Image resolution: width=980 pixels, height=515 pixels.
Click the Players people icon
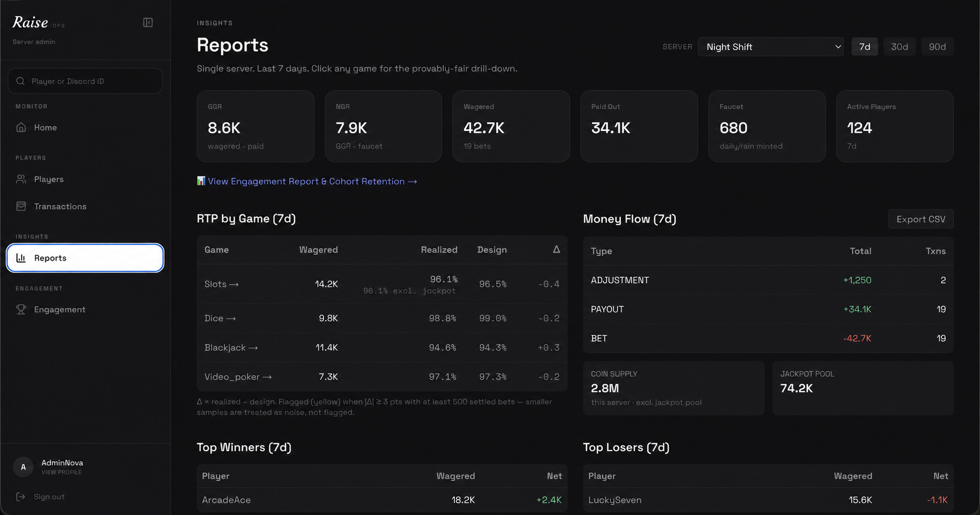pyautogui.click(x=21, y=179)
